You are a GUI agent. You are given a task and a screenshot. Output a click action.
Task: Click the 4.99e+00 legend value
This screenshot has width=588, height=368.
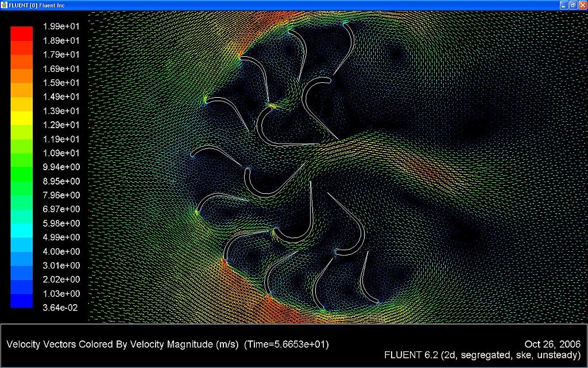tap(61, 237)
